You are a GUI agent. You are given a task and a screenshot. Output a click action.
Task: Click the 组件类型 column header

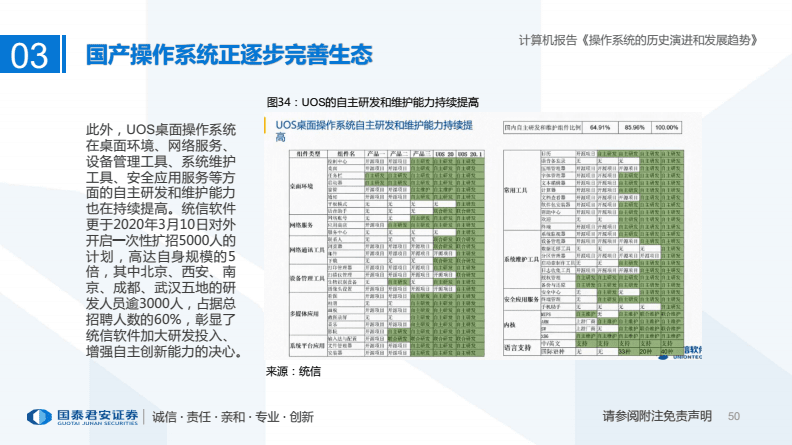tap(308, 154)
